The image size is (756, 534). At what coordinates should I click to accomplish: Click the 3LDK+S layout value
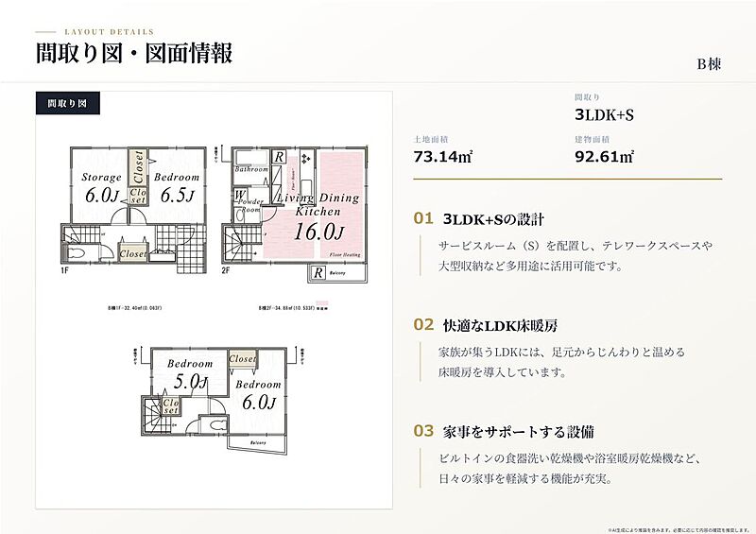pyautogui.click(x=604, y=114)
